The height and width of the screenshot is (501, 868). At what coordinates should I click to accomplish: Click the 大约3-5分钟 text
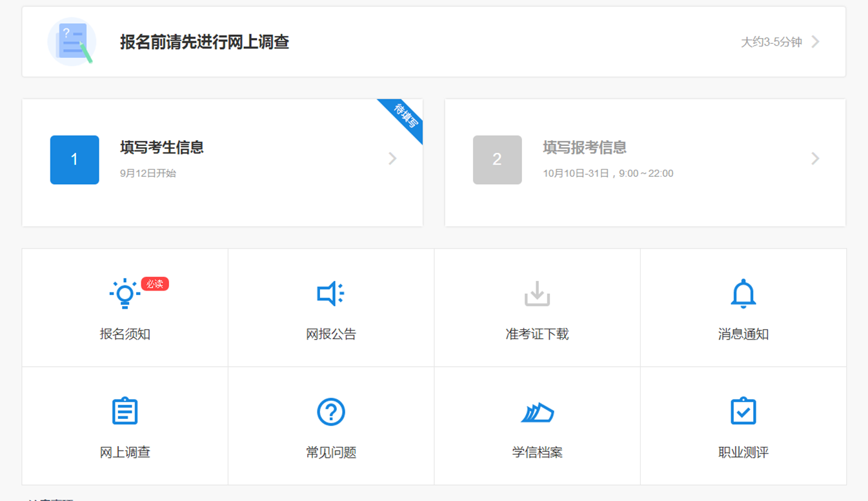[771, 43]
